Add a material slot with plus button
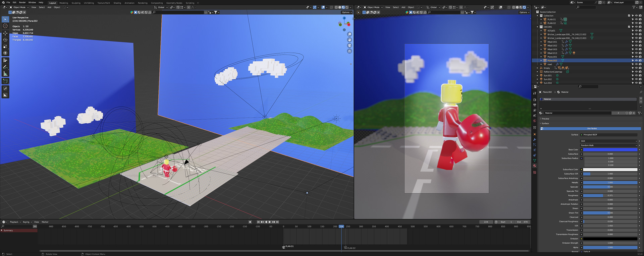This screenshot has width=644, height=256. coord(641,99)
